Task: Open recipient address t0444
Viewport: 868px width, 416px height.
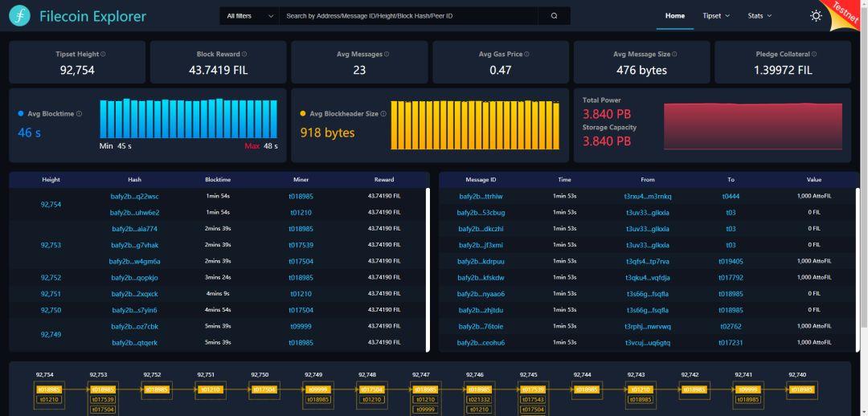Action: (x=731, y=197)
